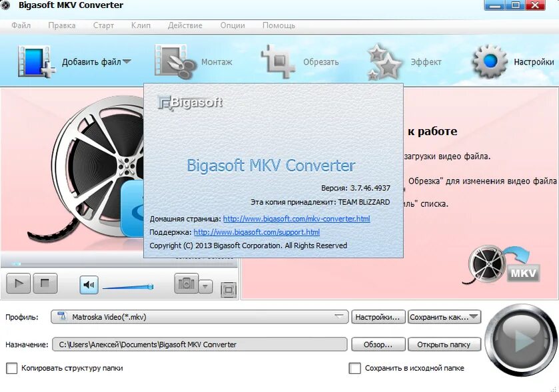The width and height of the screenshot is (559, 392).
Task: Enable Сохранить в исходной папке checkbox
Action: (354, 368)
